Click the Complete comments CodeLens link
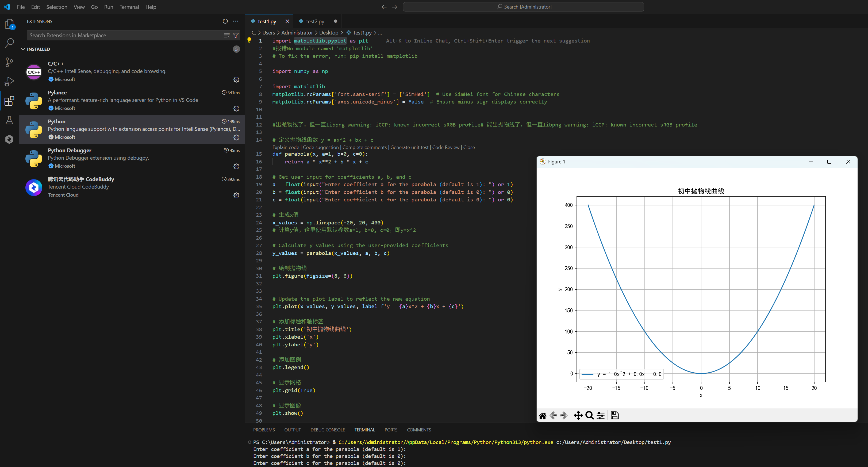The width and height of the screenshot is (868, 467). coord(364,147)
